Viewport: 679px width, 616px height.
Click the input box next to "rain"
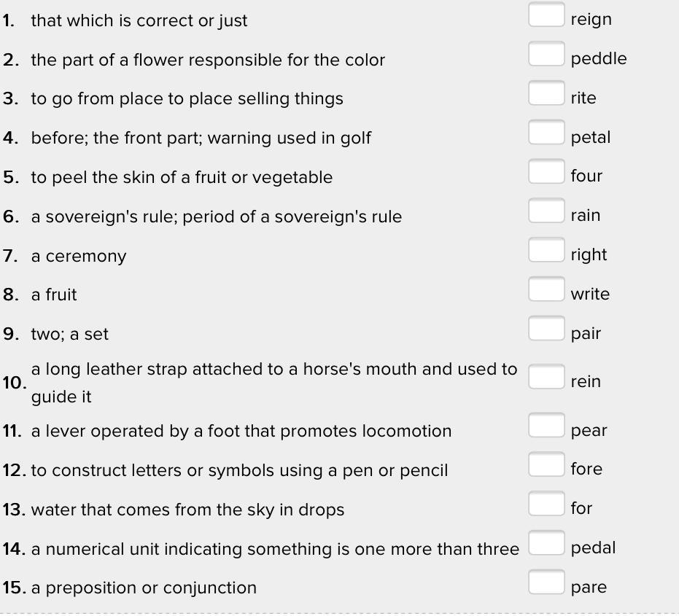546,211
